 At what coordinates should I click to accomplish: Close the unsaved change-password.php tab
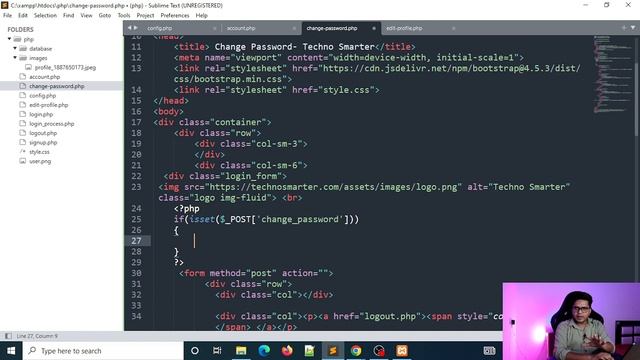374,29
